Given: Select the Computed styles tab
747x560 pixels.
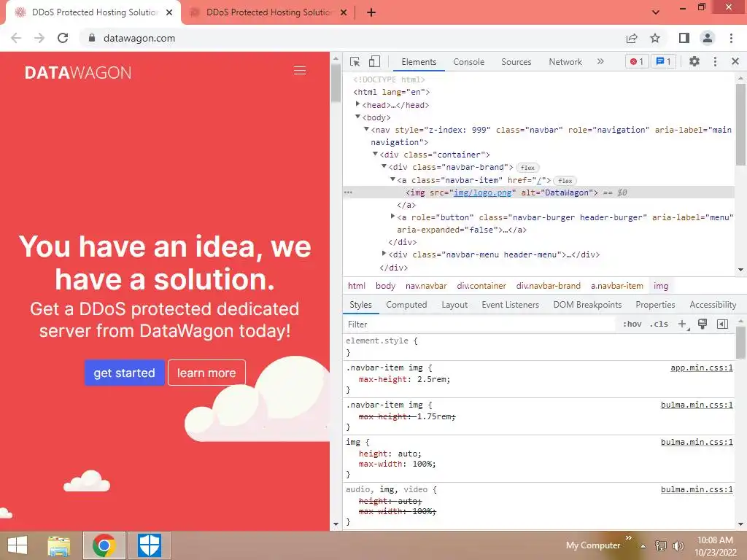Looking at the screenshot, I should tap(406, 305).
